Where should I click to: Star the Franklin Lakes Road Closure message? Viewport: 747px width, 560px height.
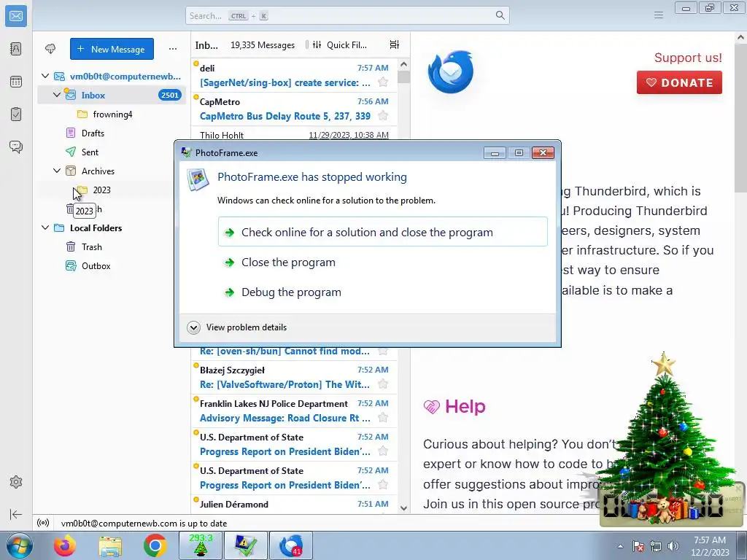coord(382,418)
